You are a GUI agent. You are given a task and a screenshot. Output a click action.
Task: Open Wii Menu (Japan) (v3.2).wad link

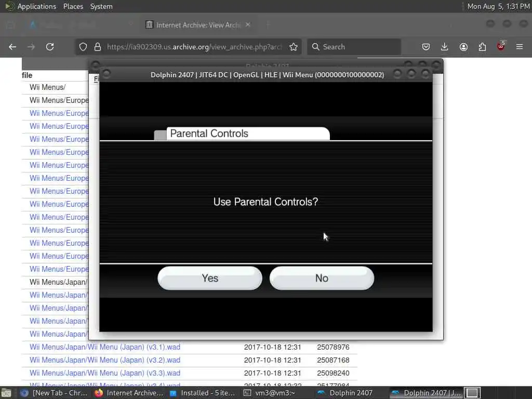tap(105, 360)
